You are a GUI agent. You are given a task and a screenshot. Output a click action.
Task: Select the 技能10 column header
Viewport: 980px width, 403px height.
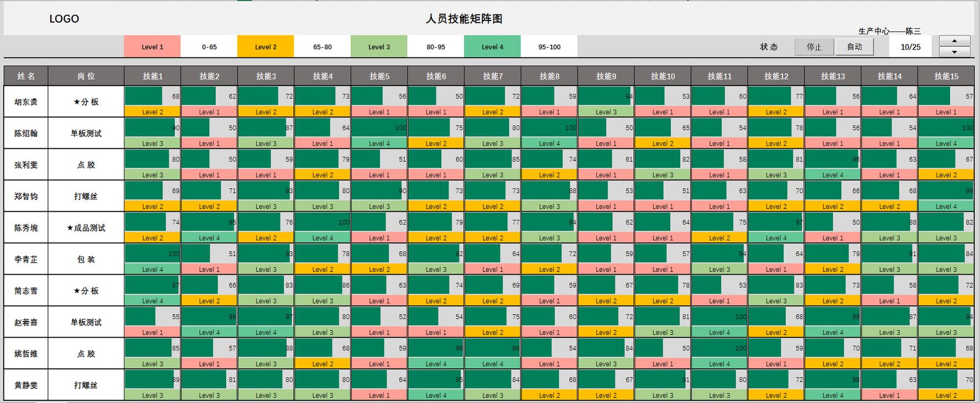coord(663,76)
